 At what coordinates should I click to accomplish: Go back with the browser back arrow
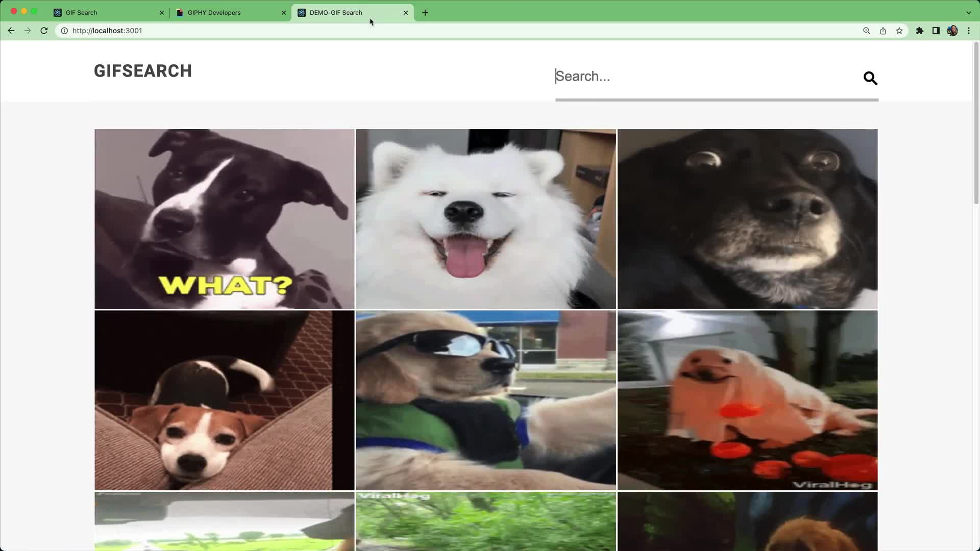point(11,31)
